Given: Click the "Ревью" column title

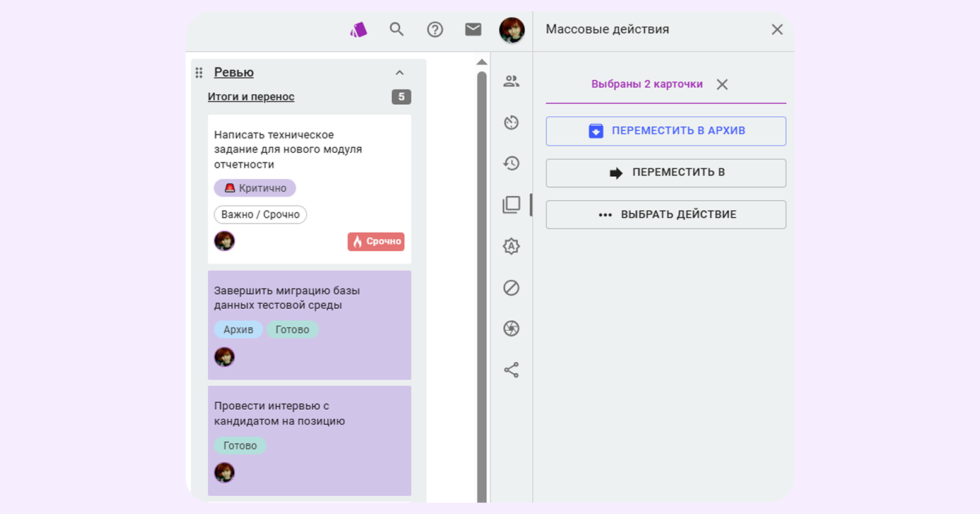Looking at the screenshot, I should click(x=234, y=73).
